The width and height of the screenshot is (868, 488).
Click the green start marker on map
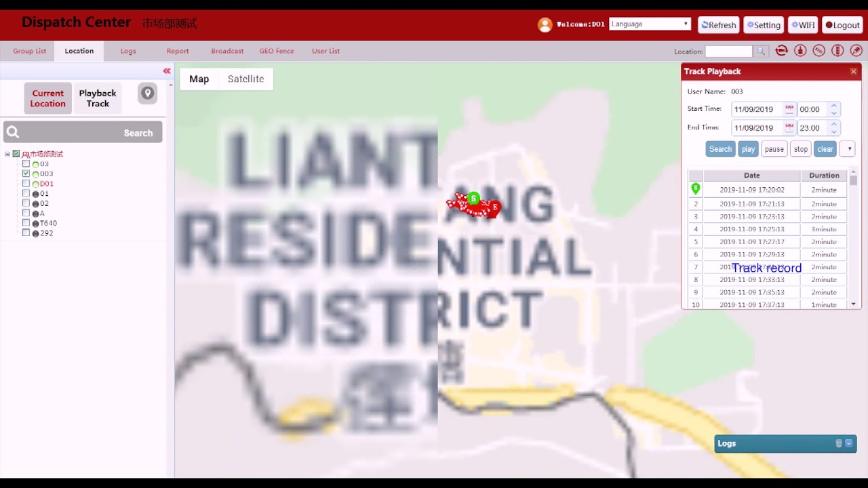(474, 199)
